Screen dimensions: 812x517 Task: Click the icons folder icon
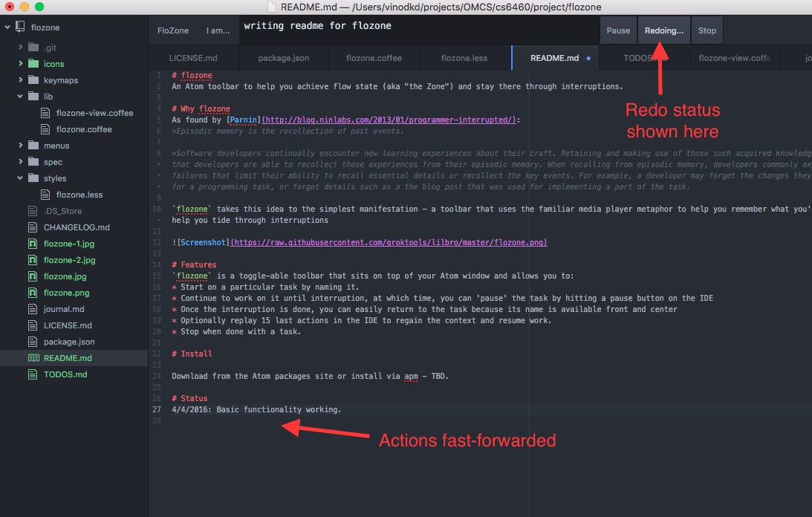click(33, 64)
